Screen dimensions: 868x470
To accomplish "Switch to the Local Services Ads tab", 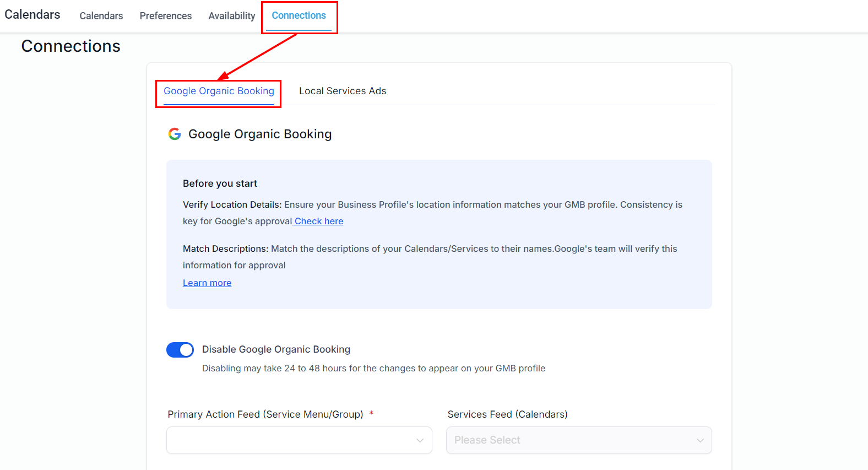I will click(342, 91).
